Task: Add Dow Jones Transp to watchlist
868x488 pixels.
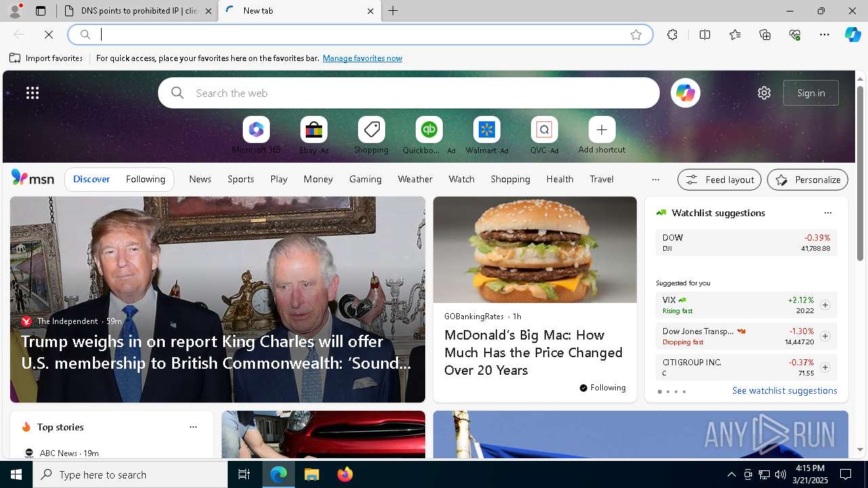Action: (825, 336)
